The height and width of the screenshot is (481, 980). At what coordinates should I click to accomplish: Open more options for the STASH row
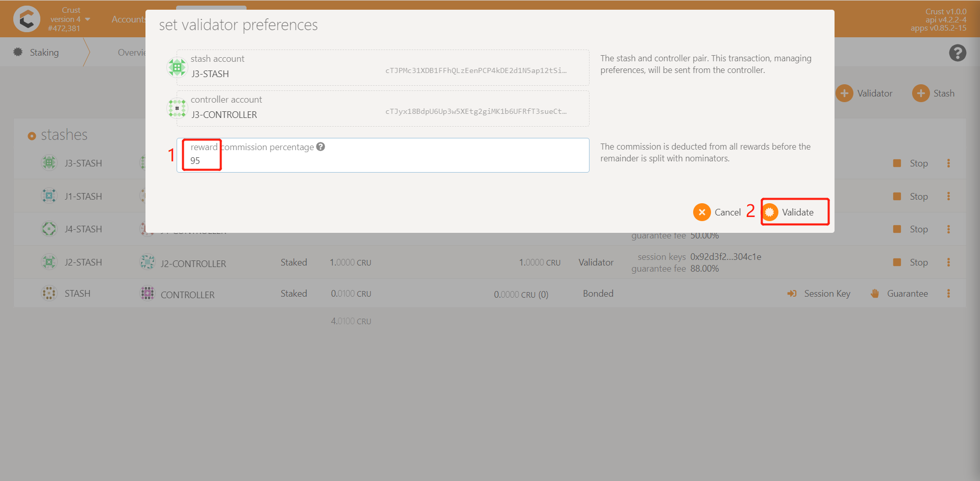pos(948,294)
